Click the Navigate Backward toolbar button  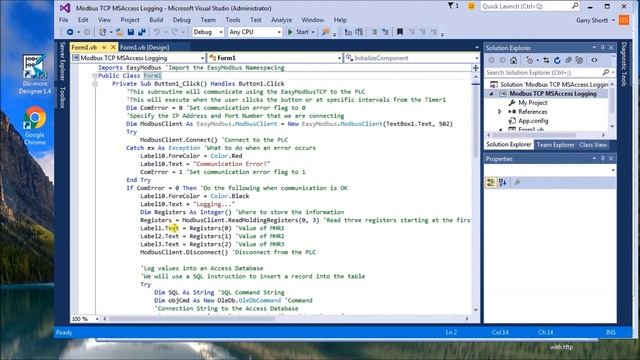pyautogui.click(x=70, y=32)
